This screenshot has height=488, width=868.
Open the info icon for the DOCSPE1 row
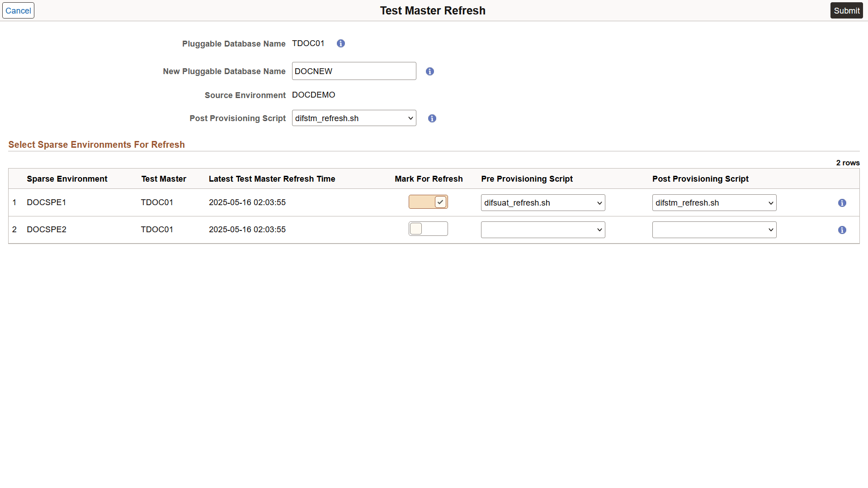point(842,203)
